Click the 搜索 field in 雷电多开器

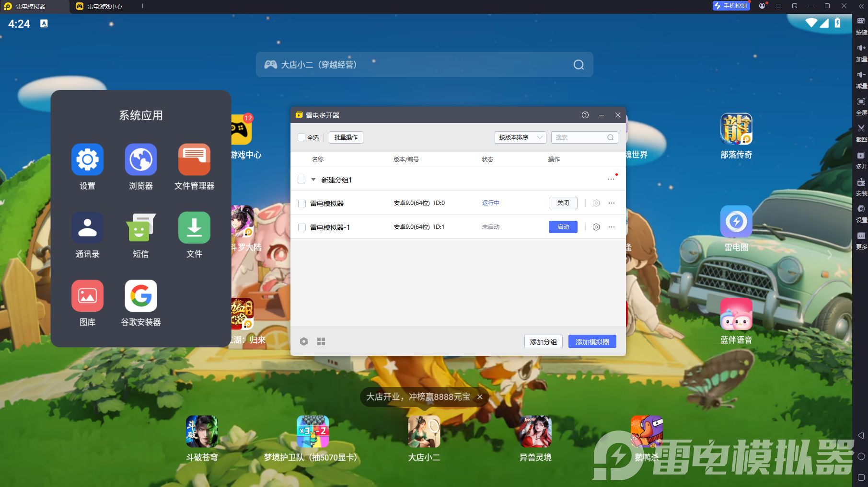click(584, 137)
